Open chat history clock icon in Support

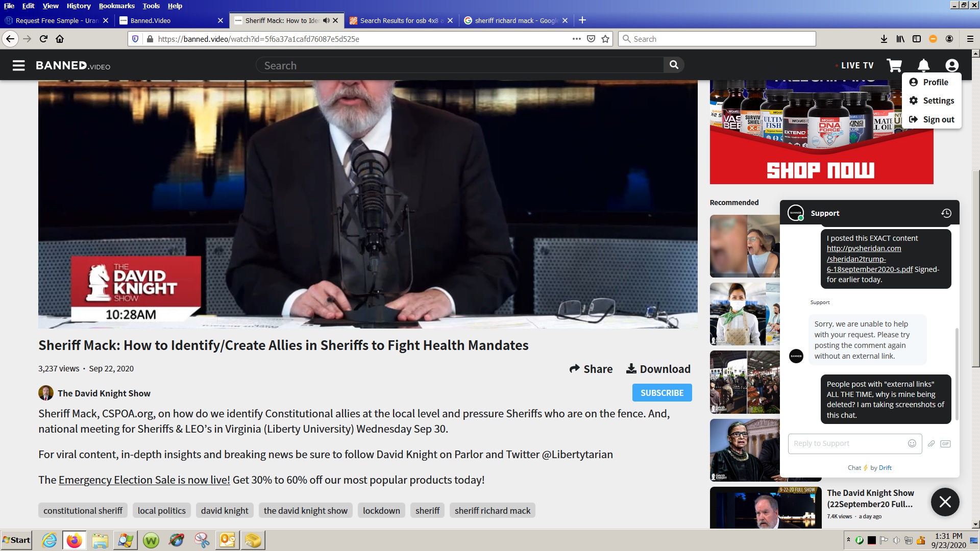click(946, 213)
